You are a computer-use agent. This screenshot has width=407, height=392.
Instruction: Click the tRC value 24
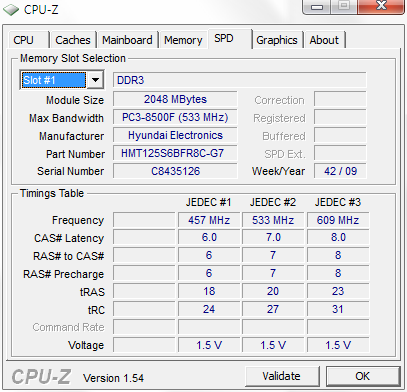click(209, 310)
